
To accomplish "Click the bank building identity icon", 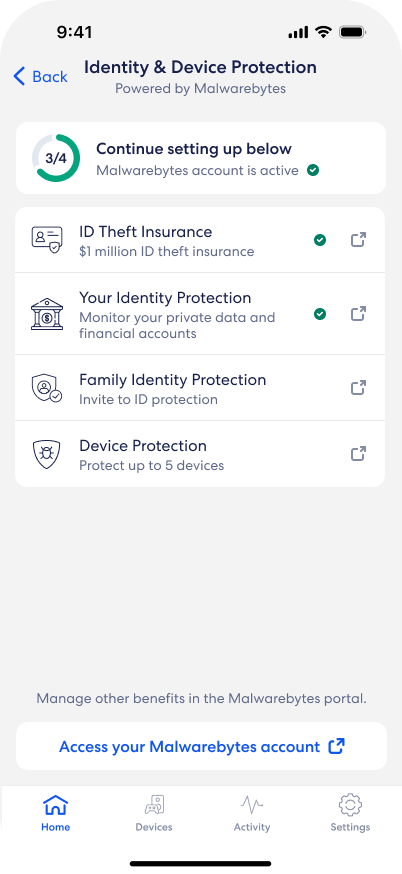I will (x=47, y=314).
